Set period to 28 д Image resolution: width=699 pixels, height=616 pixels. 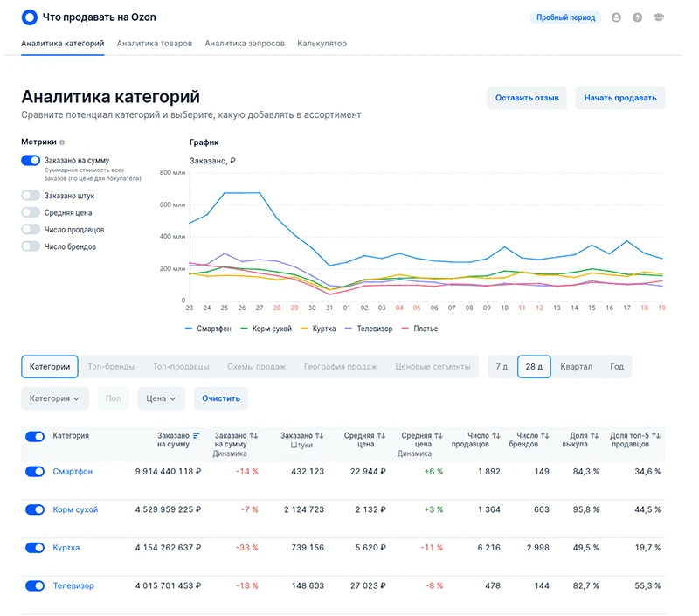tap(534, 367)
